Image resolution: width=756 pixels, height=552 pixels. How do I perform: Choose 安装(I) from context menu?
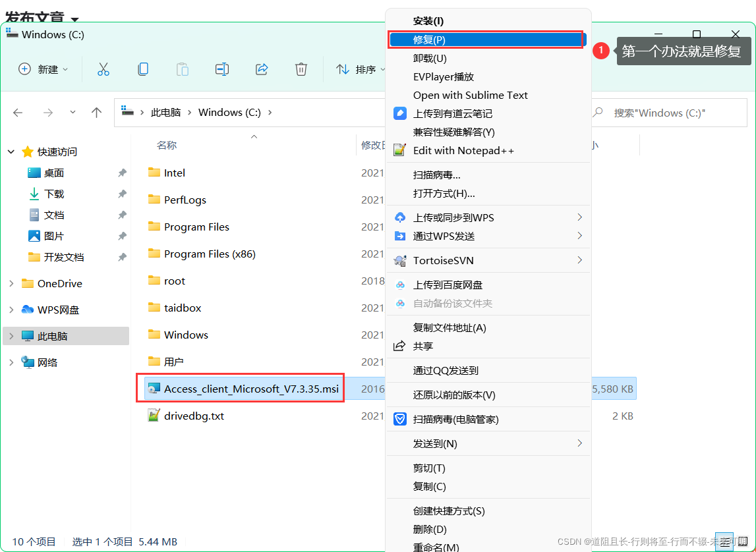(x=488, y=21)
